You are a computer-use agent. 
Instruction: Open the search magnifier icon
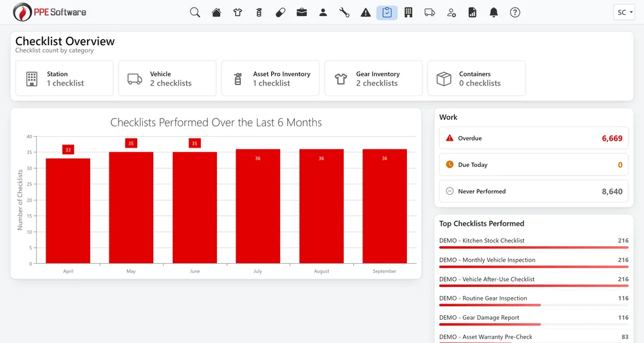click(x=195, y=13)
